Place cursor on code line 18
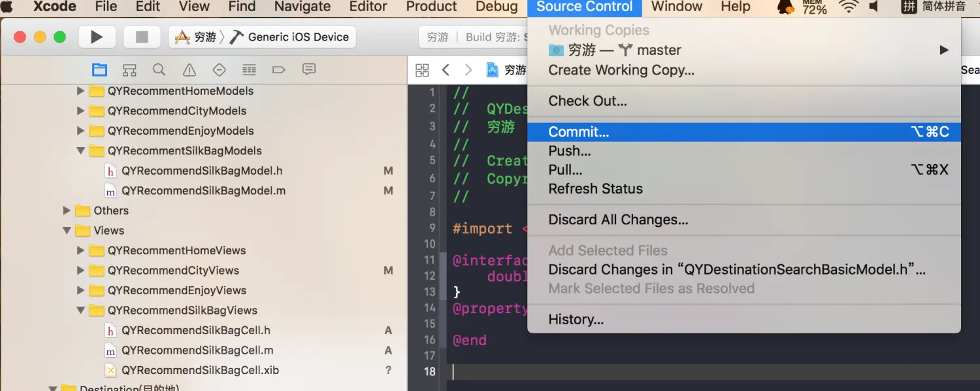This screenshot has height=391, width=980. [712, 371]
